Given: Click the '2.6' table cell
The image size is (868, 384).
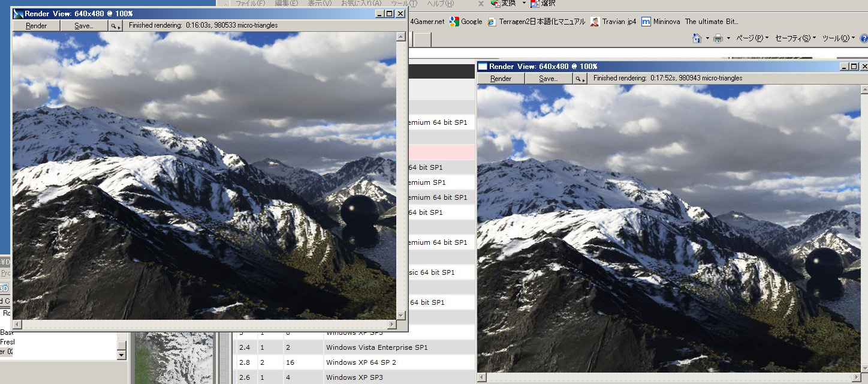Looking at the screenshot, I should 246,377.
